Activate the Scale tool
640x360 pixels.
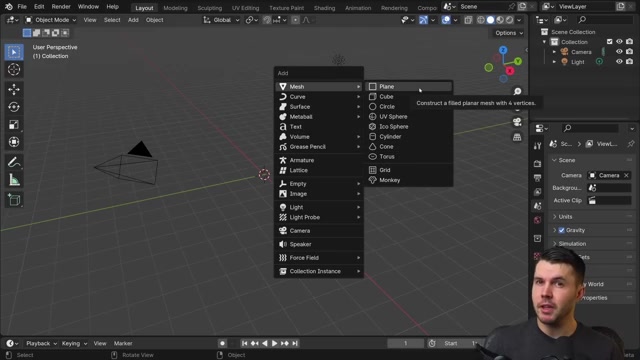point(14,124)
